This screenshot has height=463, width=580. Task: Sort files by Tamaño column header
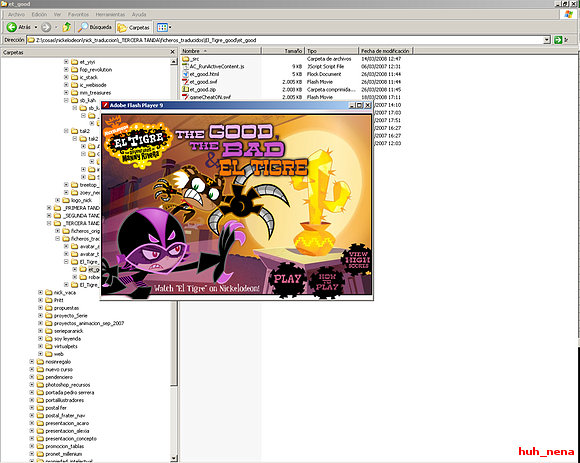pyautogui.click(x=283, y=51)
